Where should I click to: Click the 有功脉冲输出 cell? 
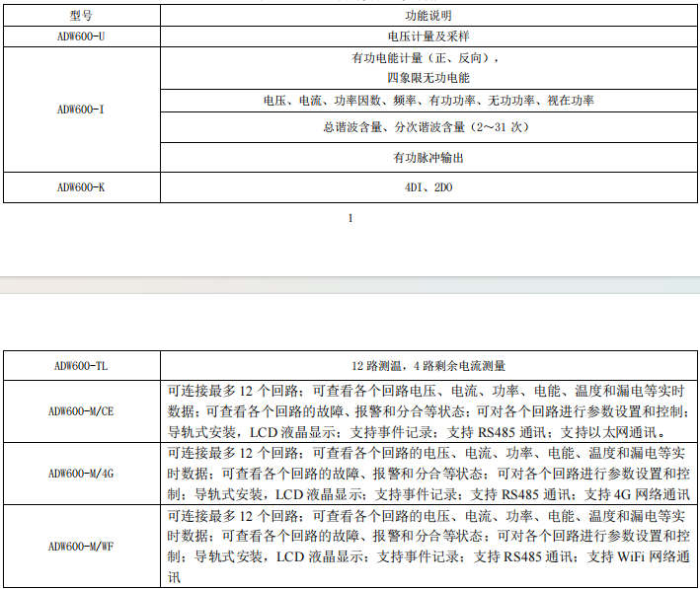(428, 158)
